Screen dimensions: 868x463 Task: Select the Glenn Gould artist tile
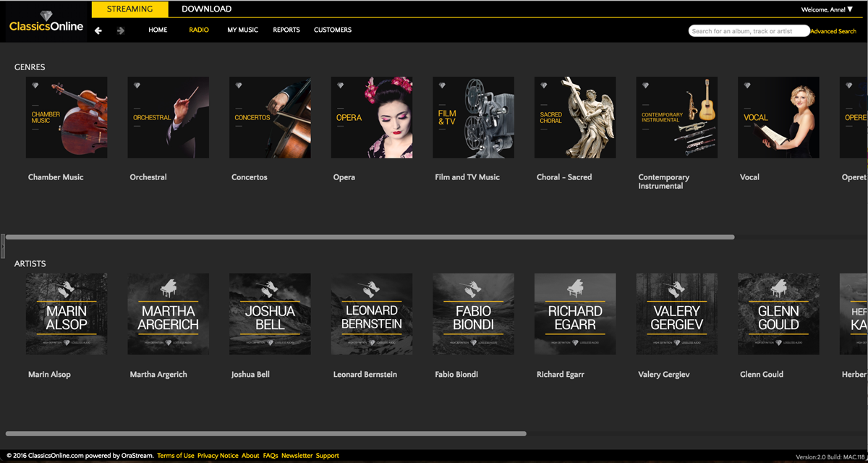778,314
